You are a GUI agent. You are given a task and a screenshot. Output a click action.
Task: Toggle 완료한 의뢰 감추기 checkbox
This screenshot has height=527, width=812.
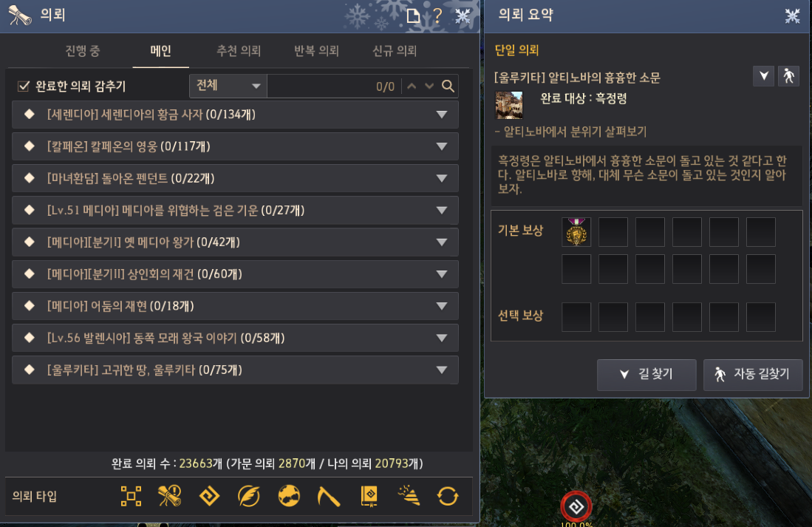tap(24, 86)
